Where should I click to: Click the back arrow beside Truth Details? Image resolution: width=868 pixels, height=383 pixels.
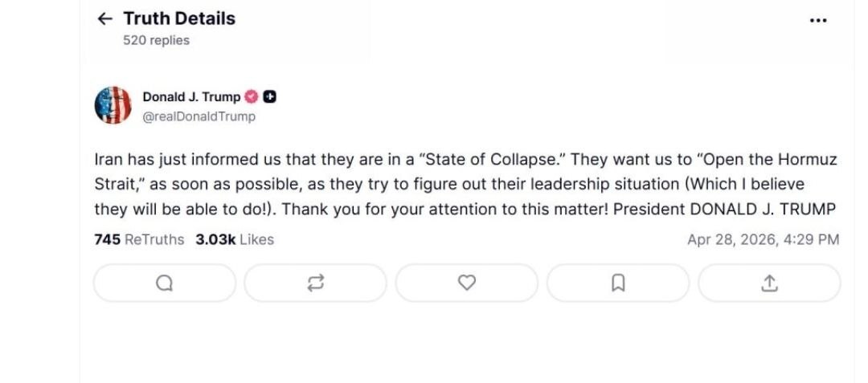point(104,19)
